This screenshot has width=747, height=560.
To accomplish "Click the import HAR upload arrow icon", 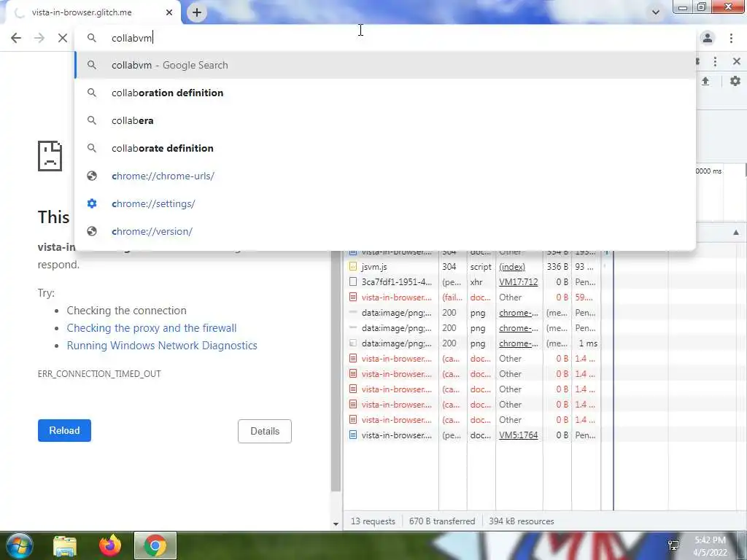I will click(x=705, y=81).
